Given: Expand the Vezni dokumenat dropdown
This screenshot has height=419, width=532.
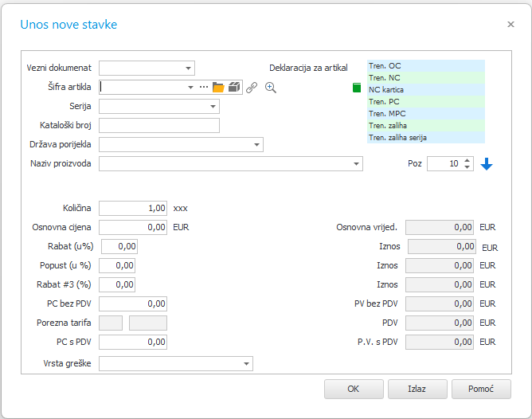Looking at the screenshot, I should tap(188, 69).
